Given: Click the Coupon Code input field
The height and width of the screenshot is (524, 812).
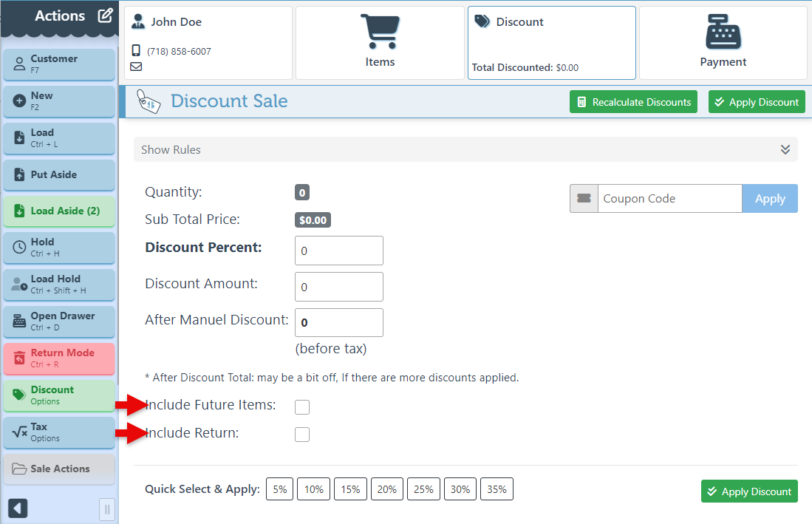Looking at the screenshot, I should (669, 199).
